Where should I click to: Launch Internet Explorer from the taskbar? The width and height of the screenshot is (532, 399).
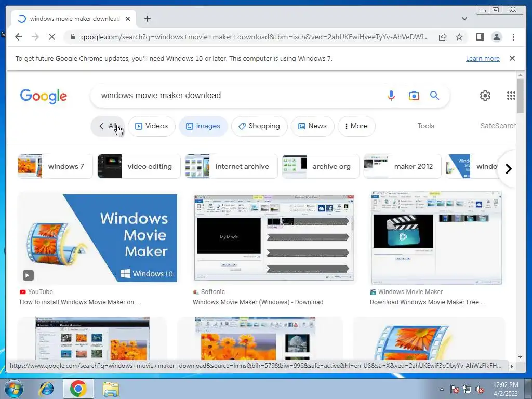(46, 389)
